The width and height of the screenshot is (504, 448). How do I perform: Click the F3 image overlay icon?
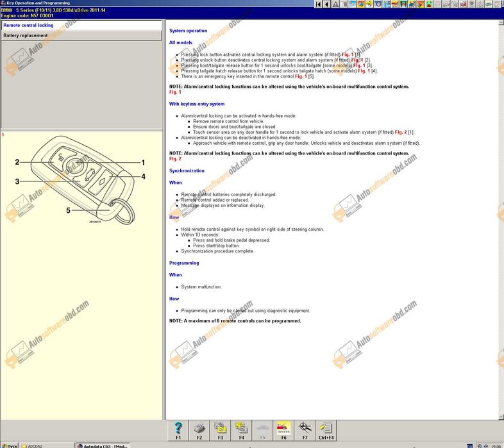[220, 431]
